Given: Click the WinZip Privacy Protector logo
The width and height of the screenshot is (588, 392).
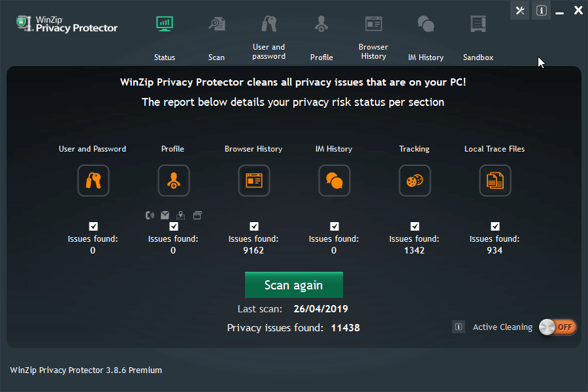Looking at the screenshot, I should coord(67,24).
